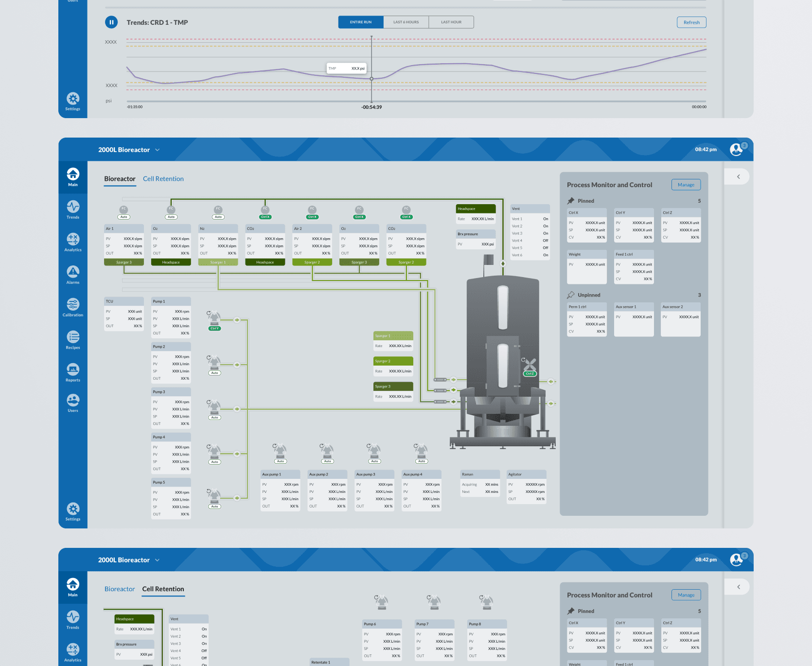Screen dimensions: 812x666
Task: Click the agitator impeller icon above Ctrl Z
Action: 529,364
